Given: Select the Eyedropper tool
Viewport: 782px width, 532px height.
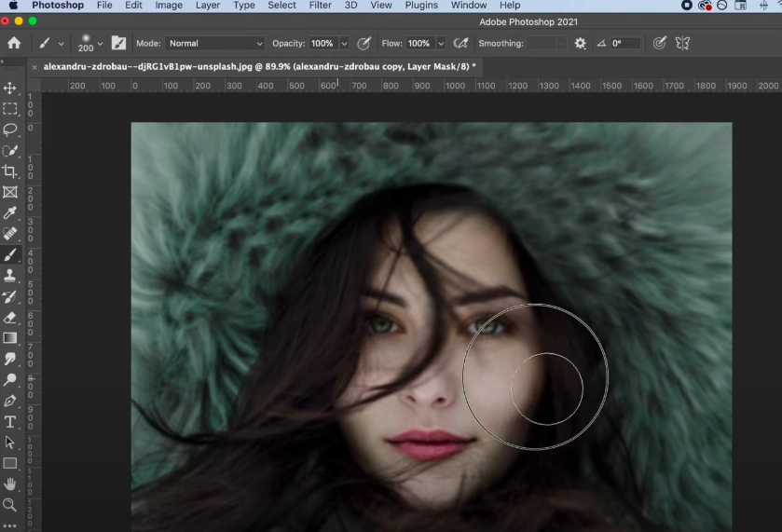Looking at the screenshot, I should (x=10, y=213).
